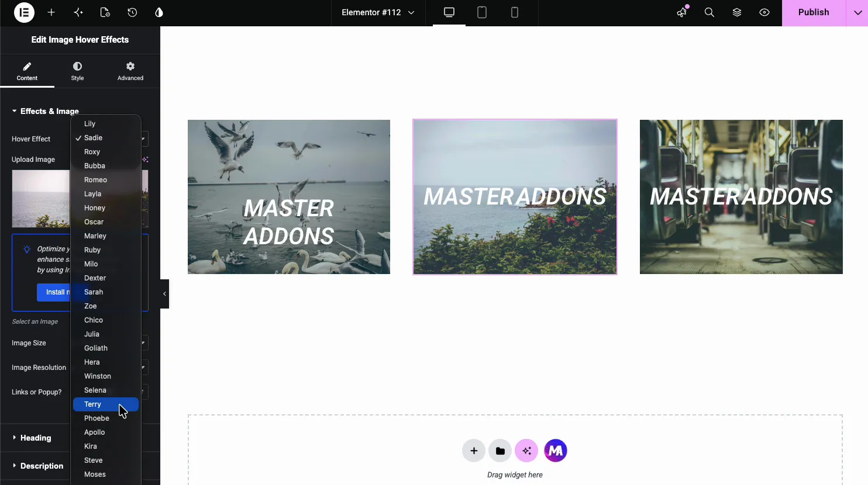Add new section with canvas plus button
This screenshot has width=868, height=485.
(x=474, y=451)
